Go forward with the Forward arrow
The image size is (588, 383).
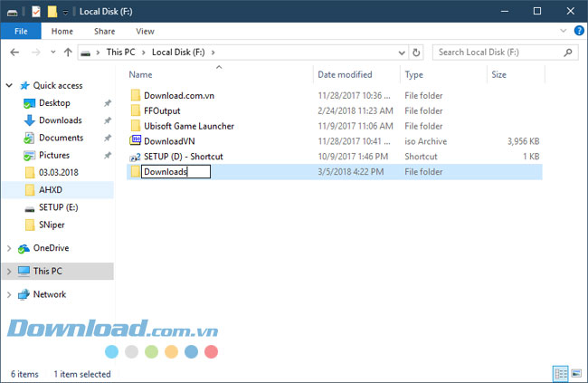coord(36,53)
